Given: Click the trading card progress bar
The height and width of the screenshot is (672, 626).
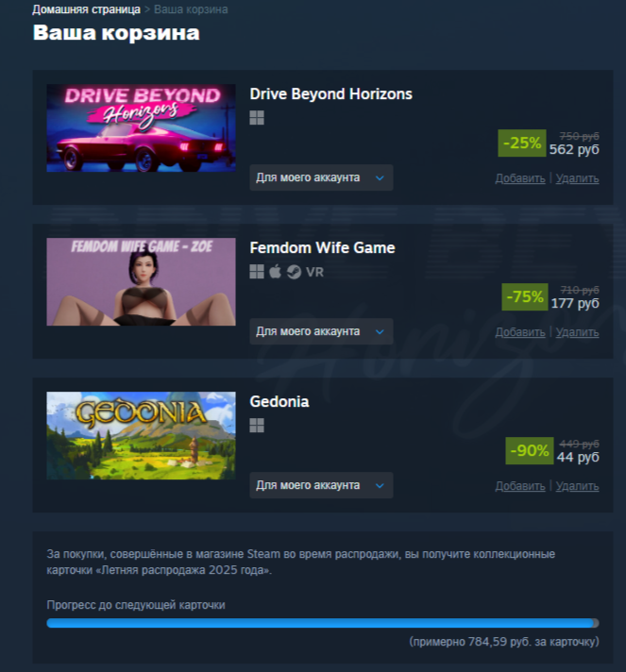Looking at the screenshot, I should [322, 623].
